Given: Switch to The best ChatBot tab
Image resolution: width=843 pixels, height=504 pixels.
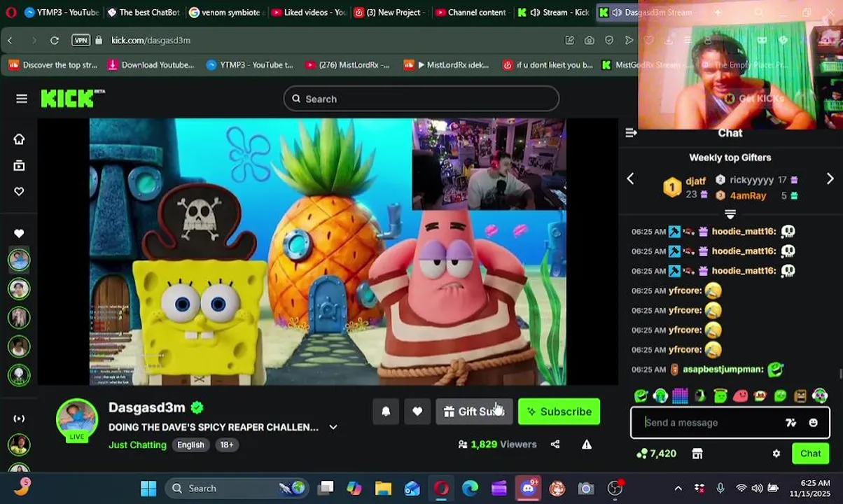Looking at the screenshot, I should pyautogui.click(x=144, y=12).
